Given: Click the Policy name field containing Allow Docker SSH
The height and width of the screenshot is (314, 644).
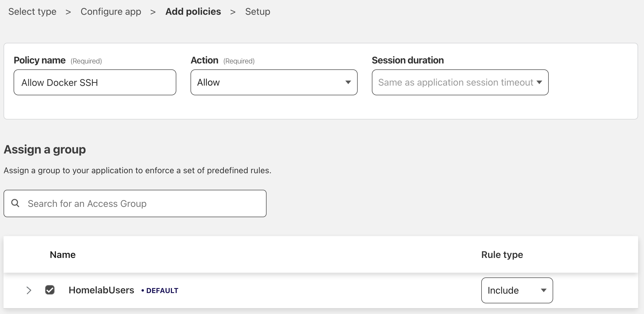Looking at the screenshot, I should tap(95, 83).
